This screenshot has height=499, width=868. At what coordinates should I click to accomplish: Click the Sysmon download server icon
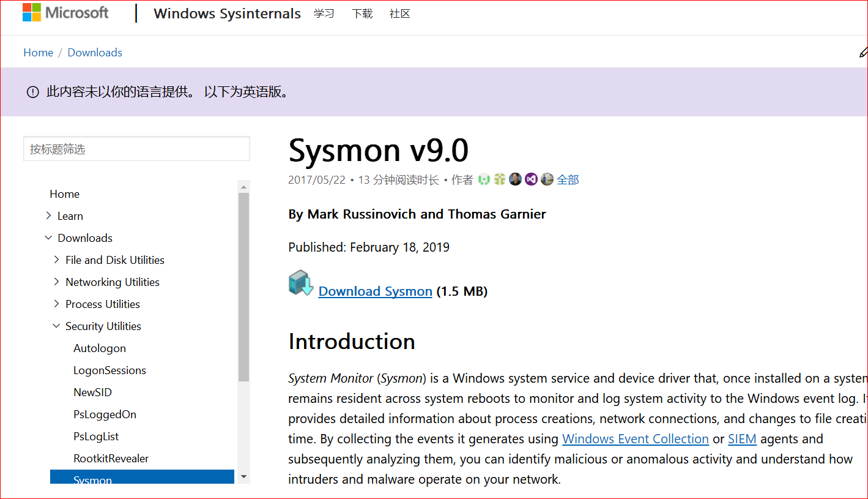click(x=300, y=283)
